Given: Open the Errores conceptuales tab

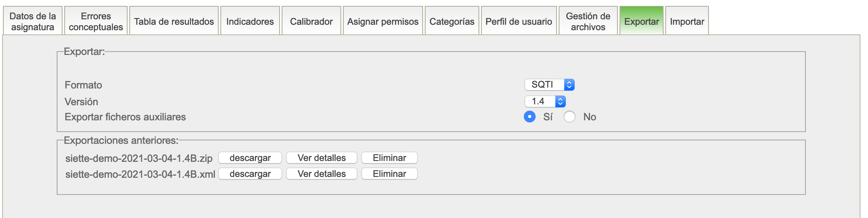Looking at the screenshot, I should click(96, 21).
